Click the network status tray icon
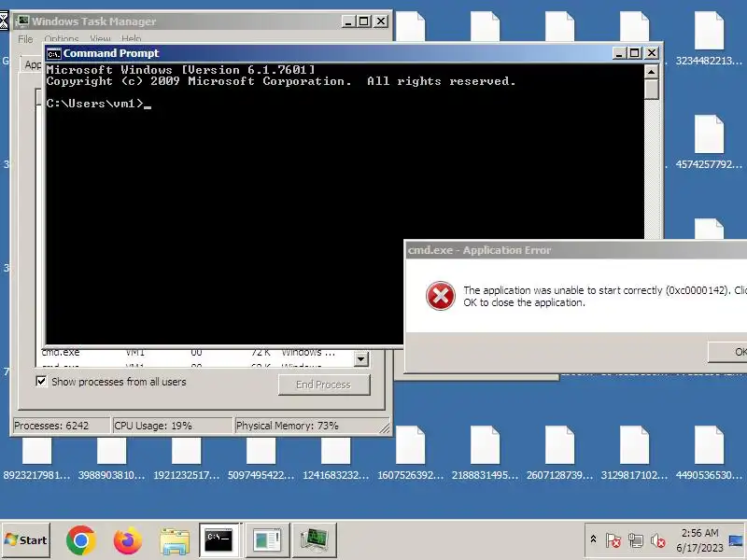The image size is (747, 560). (x=635, y=540)
